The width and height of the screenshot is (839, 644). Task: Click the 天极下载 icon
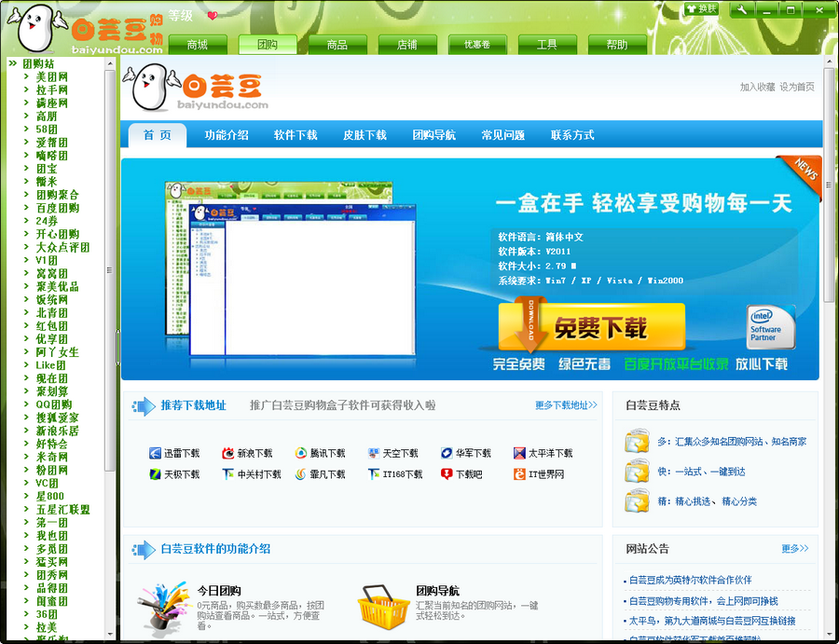click(x=155, y=473)
